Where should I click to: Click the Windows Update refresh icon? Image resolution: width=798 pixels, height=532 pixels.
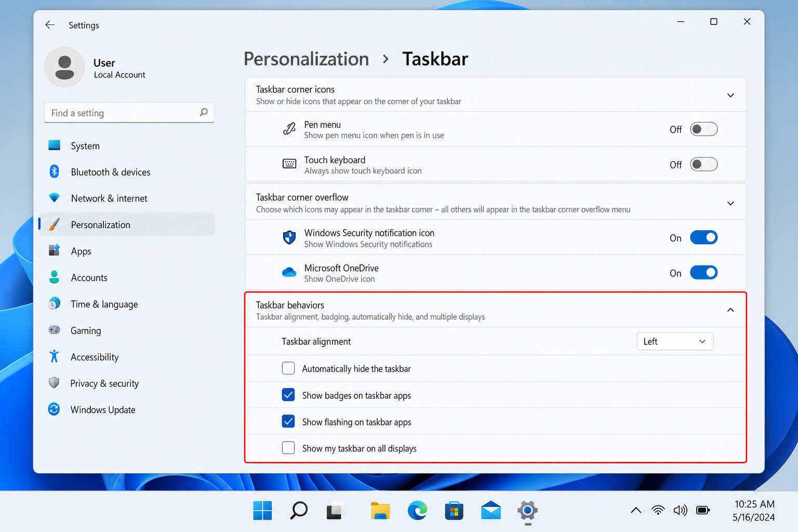pyautogui.click(x=54, y=409)
